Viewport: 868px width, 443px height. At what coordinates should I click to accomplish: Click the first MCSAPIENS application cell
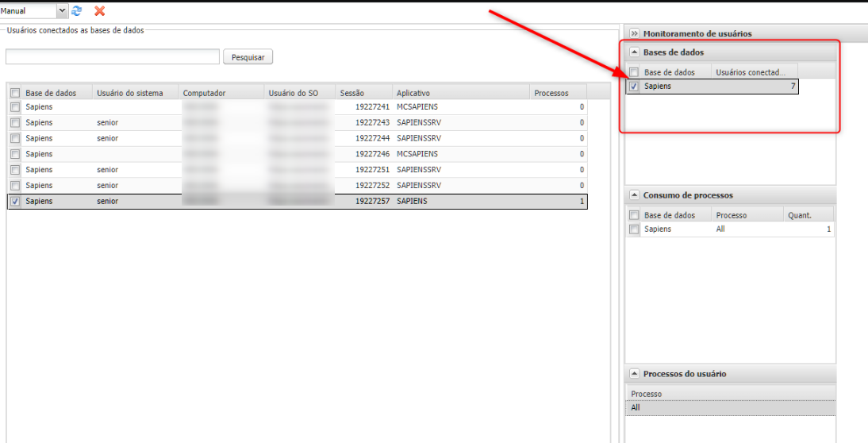click(x=417, y=107)
